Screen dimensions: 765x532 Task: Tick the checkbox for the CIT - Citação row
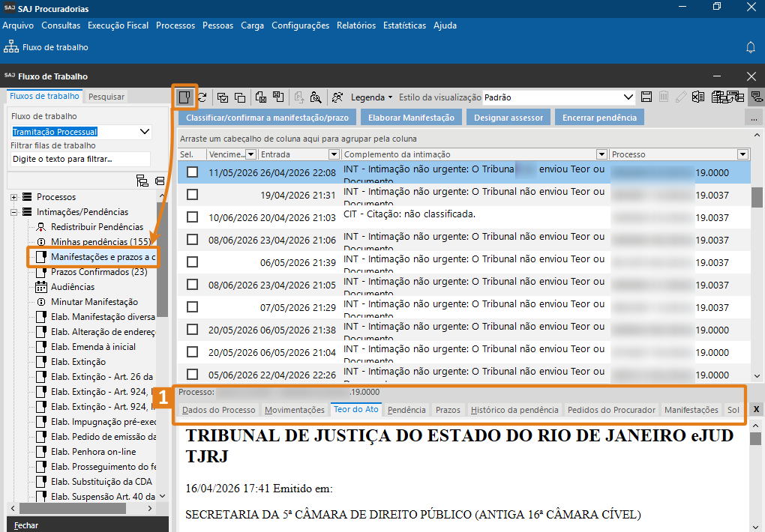click(x=193, y=217)
